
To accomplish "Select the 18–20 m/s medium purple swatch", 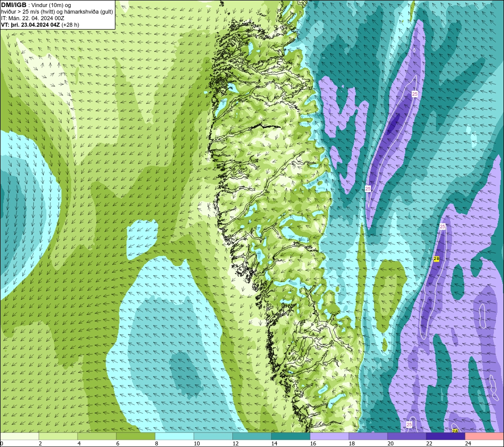I will (x=368, y=436).
